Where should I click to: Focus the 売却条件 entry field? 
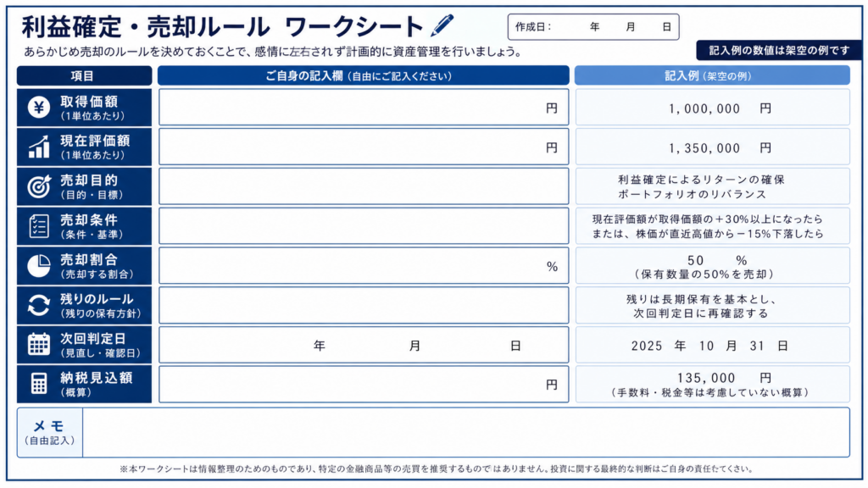pyautogui.click(x=364, y=226)
